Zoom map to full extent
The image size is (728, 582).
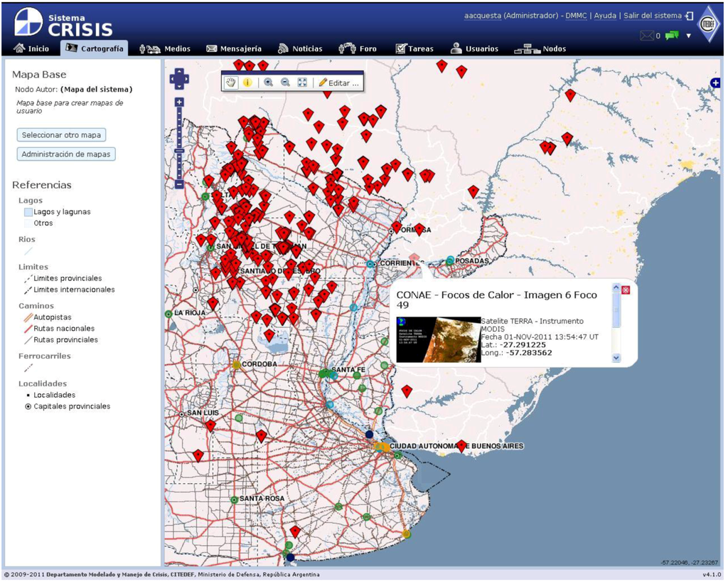[302, 83]
